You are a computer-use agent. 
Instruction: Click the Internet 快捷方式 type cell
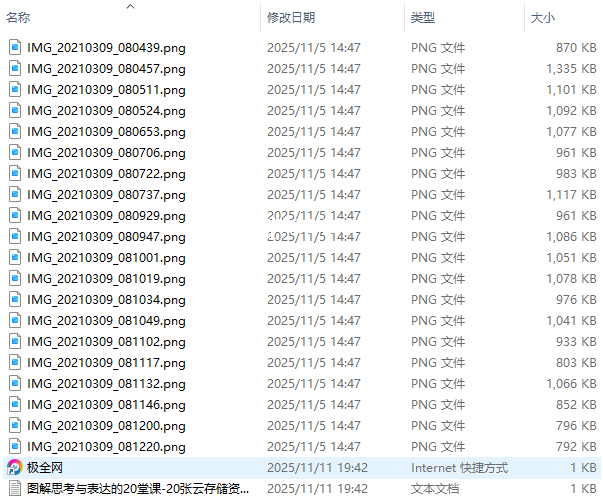point(460,467)
